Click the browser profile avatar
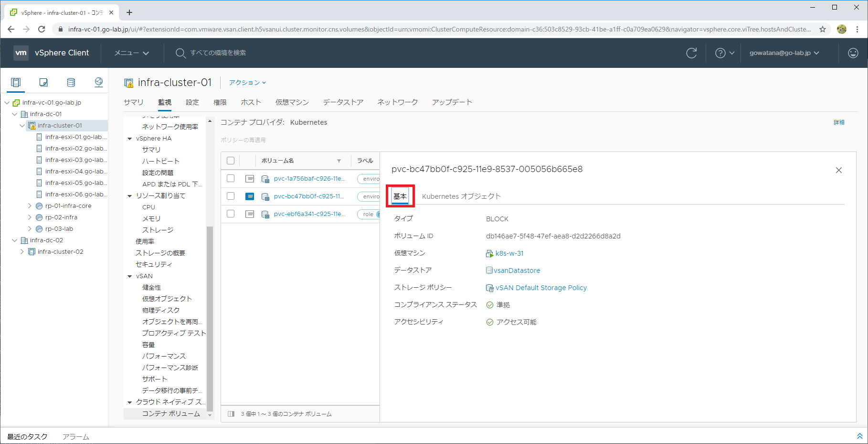Viewport: 868px width, 444px height. coord(842,29)
